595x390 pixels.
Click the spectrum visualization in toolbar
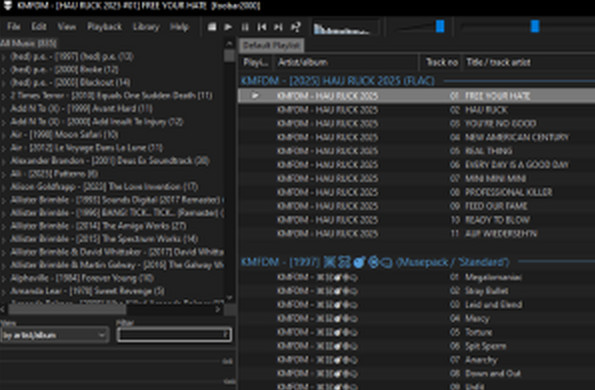coord(346,28)
